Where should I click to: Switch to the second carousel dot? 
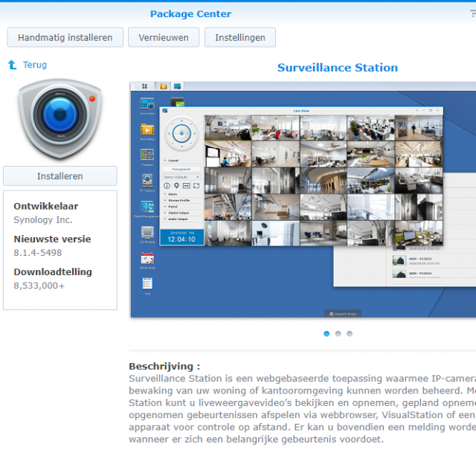[x=338, y=334]
